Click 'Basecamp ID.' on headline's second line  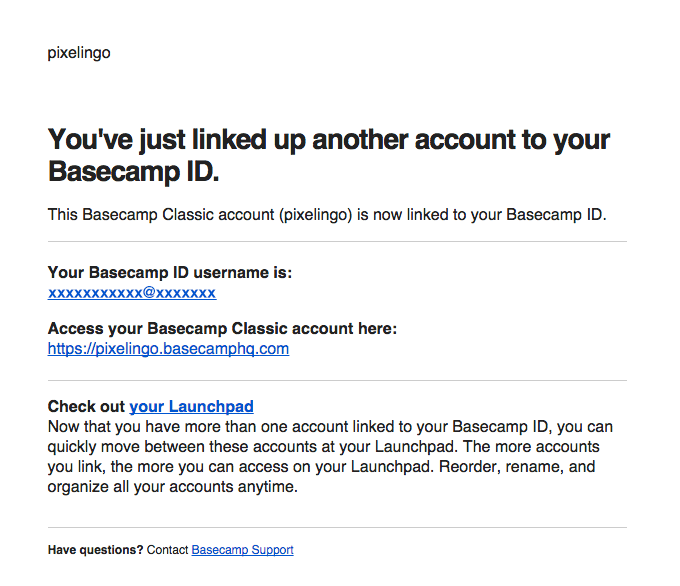pyautogui.click(x=133, y=171)
